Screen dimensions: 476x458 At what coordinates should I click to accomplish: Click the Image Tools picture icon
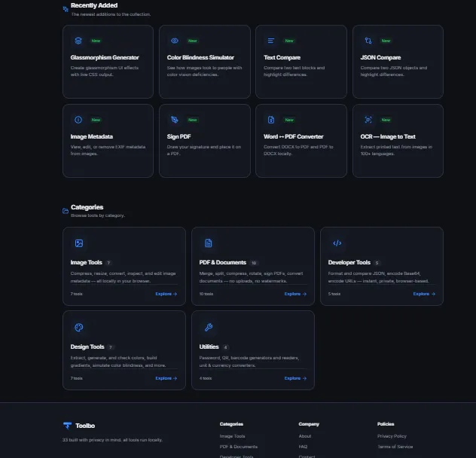[x=79, y=243]
